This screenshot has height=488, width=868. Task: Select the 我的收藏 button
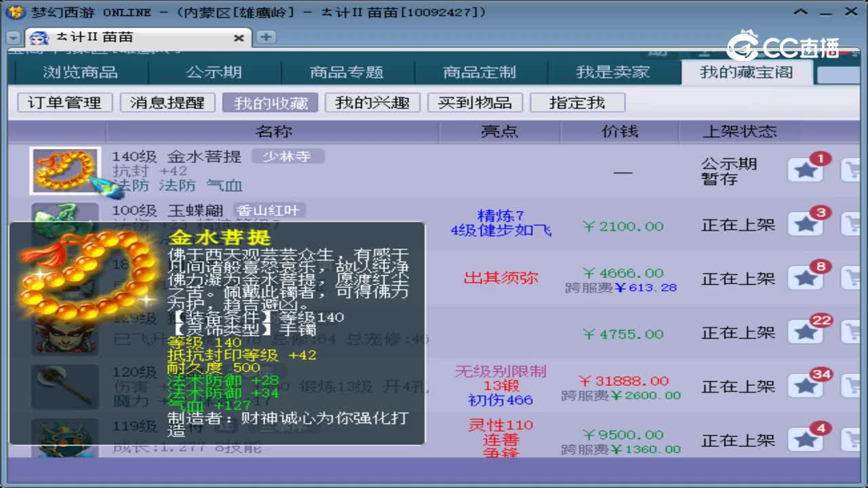[x=271, y=102]
